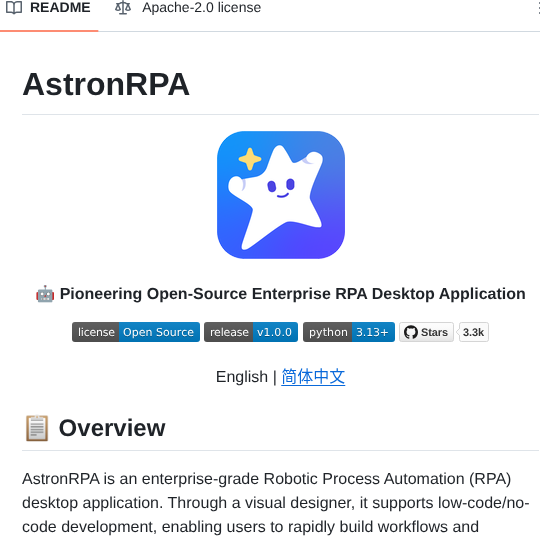540x539 pixels.
Task: Click the GitHub octocat icon in Stars badge
Action: [411, 332]
